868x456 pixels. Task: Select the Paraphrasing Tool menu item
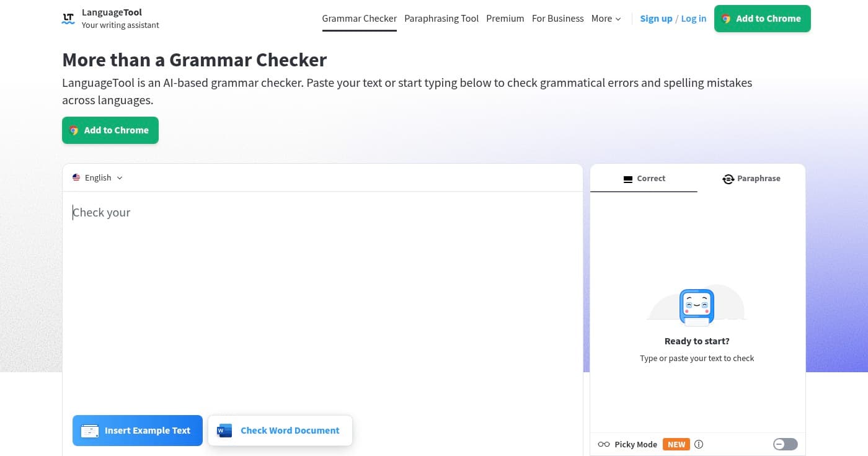[x=441, y=19]
